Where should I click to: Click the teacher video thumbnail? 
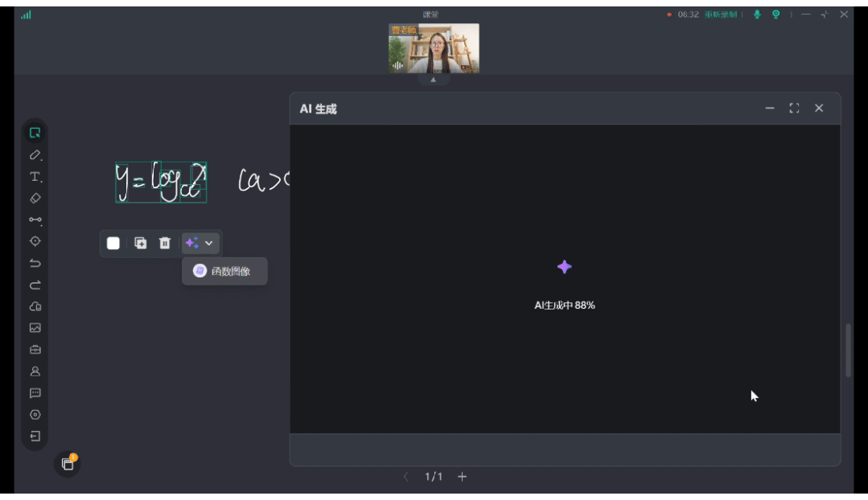[x=434, y=48]
